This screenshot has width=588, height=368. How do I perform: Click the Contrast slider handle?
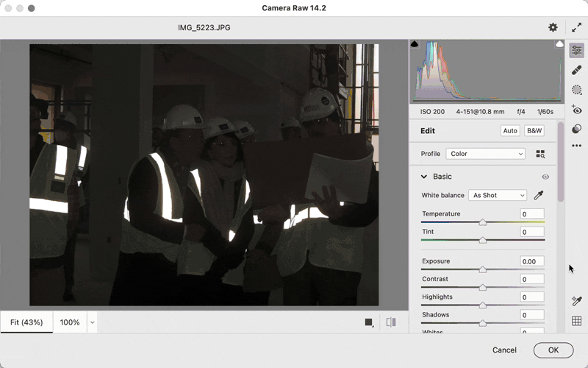pyautogui.click(x=483, y=287)
